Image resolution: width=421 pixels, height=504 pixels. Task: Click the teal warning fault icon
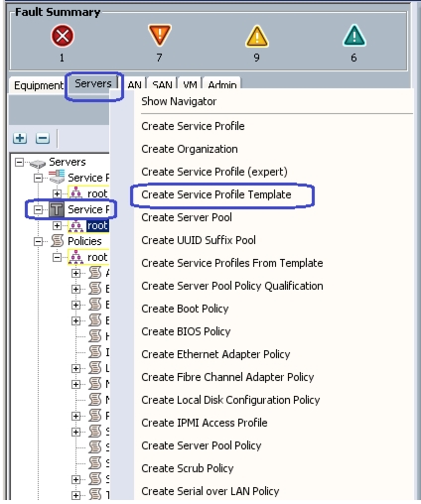pos(354,36)
